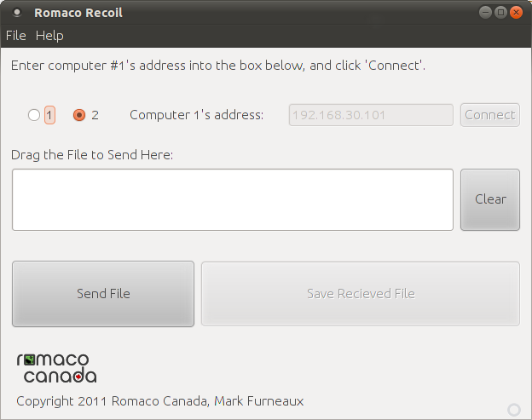
Task: Click the Romaco Canada logo
Action: point(56,367)
